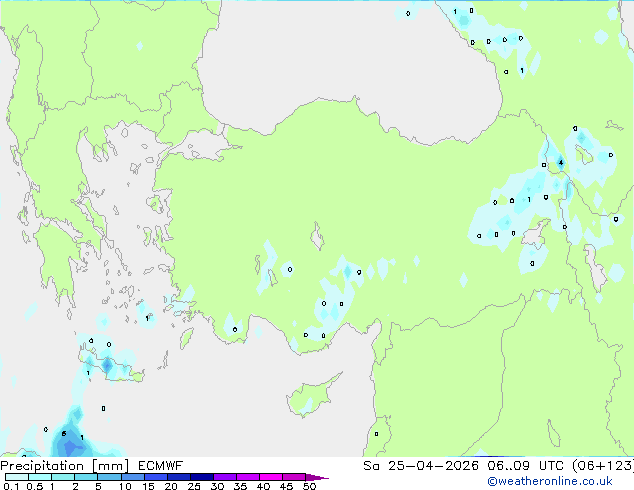
Task: Click legend value "20"
Action: pyautogui.click(x=171, y=486)
